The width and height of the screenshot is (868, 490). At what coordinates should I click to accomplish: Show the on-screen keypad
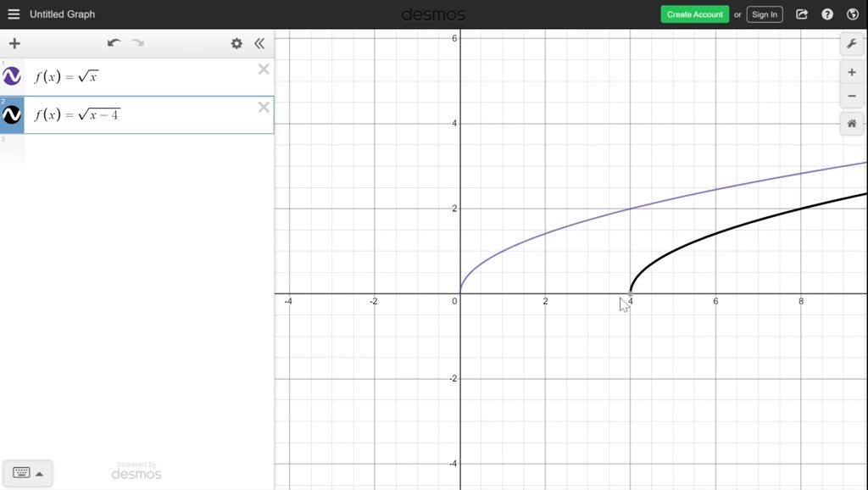click(21, 473)
